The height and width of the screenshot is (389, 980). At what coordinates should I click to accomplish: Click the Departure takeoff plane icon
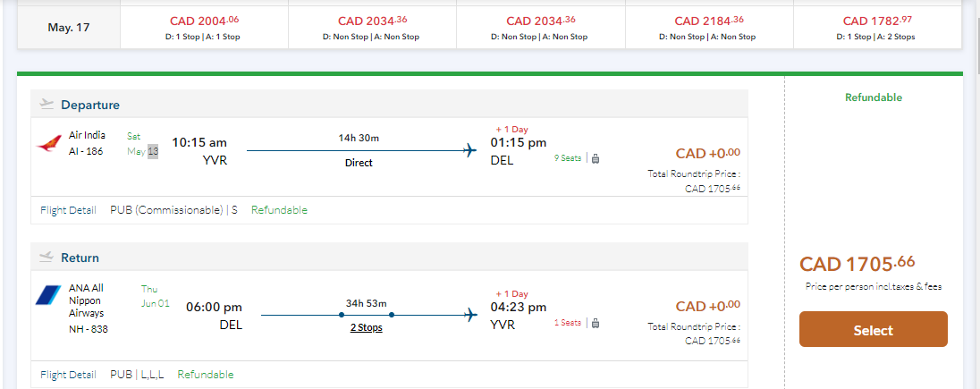pyautogui.click(x=47, y=105)
